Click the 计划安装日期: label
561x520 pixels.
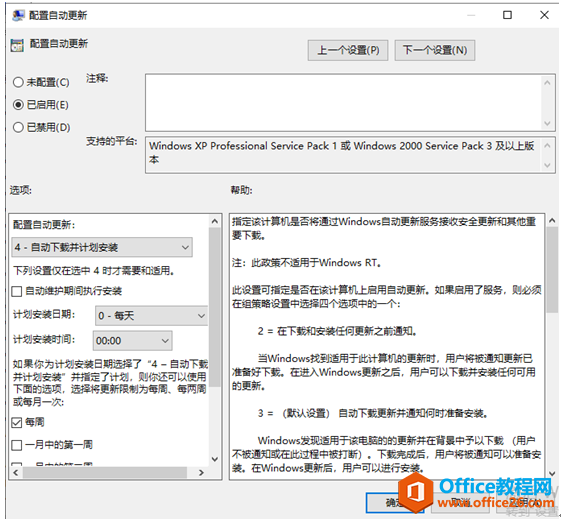(x=44, y=315)
